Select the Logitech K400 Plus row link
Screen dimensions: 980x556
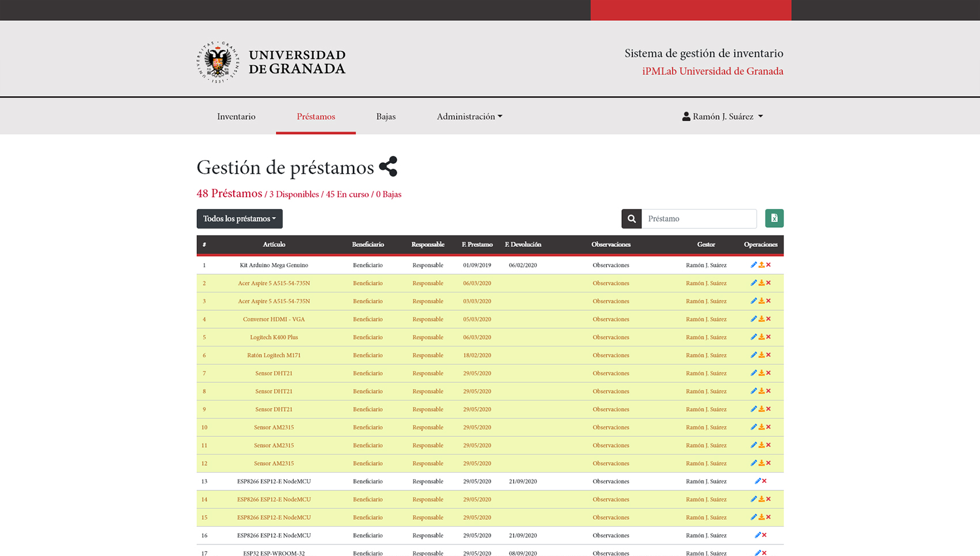coord(274,337)
